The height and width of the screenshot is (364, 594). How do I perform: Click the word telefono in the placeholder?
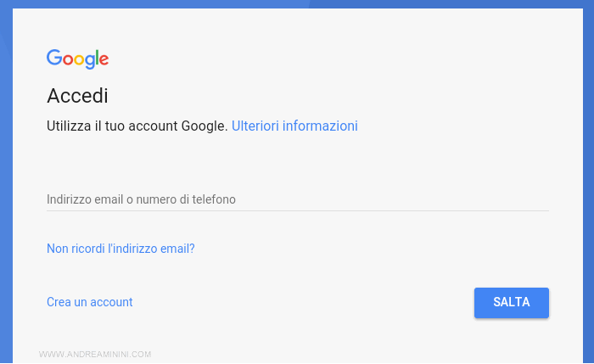tap(214, 199)
